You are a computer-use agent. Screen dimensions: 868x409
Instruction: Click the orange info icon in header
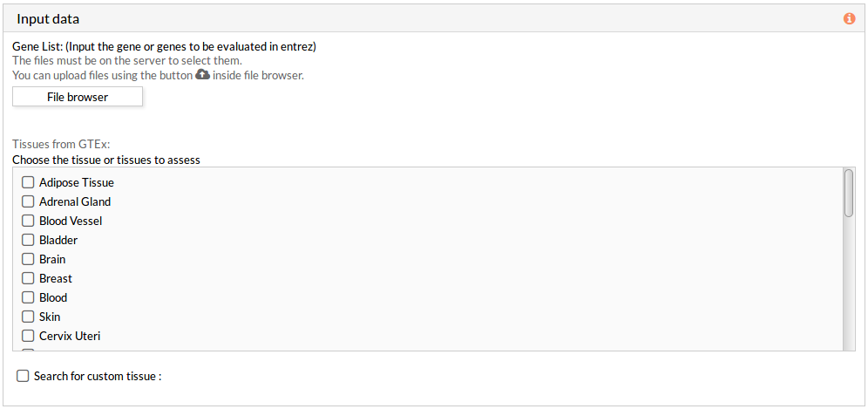(x=849, y=19)
